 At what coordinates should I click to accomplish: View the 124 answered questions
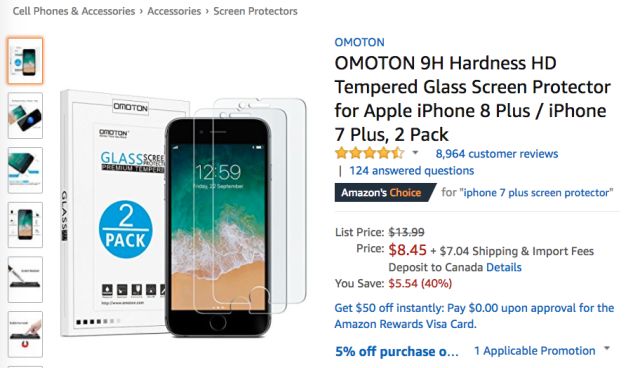pyautogui.click(x=411, y=171)
